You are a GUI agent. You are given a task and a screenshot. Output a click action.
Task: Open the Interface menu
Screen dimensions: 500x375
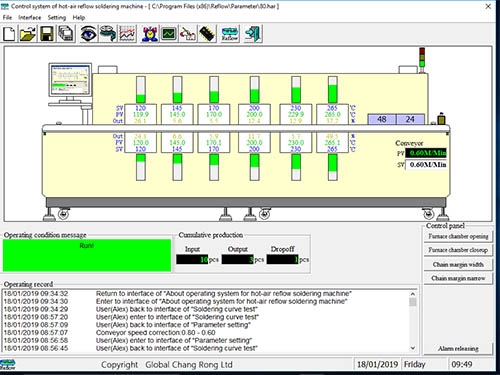(x=30, y=17)
